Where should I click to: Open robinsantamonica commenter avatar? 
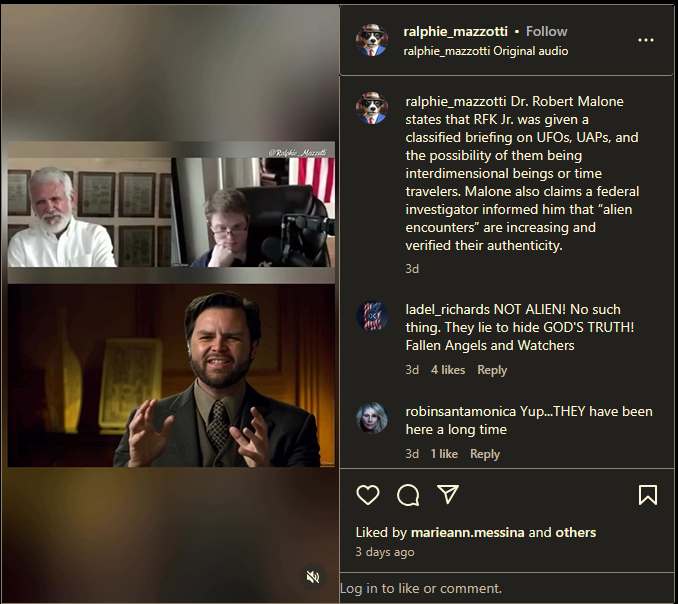point(371,418)
